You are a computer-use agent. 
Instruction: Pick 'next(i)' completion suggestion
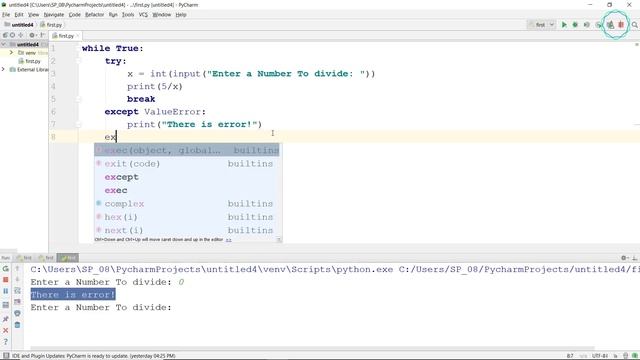[x=187, y=230]
